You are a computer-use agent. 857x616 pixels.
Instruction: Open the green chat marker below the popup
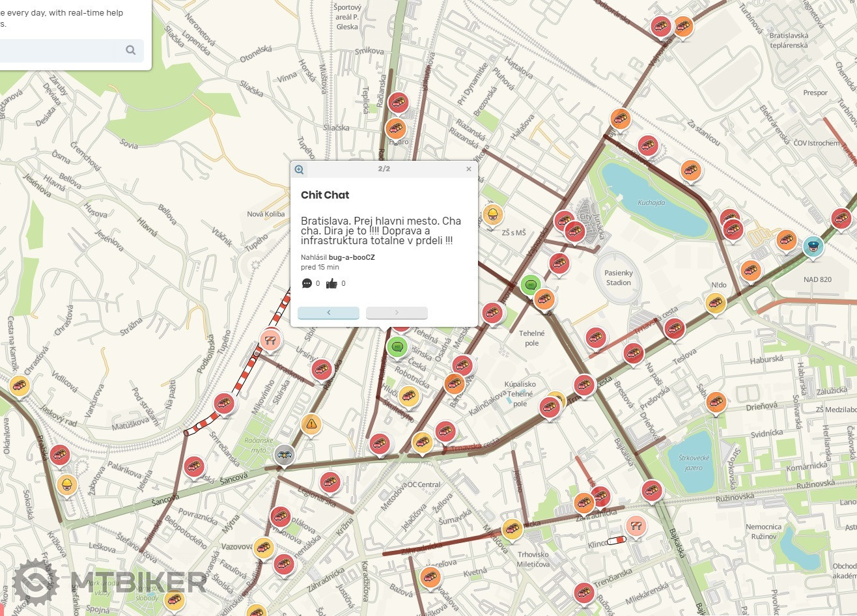(397, 346)
